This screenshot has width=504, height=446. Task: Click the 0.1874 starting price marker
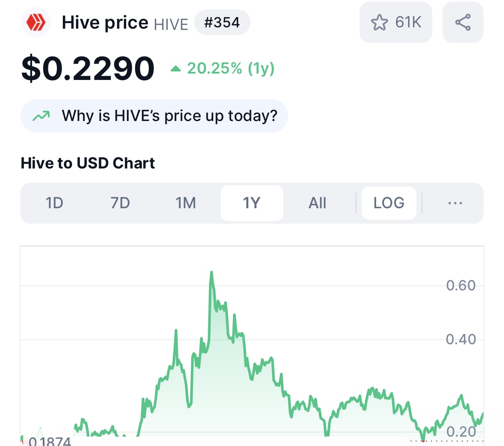pos(49,441)
